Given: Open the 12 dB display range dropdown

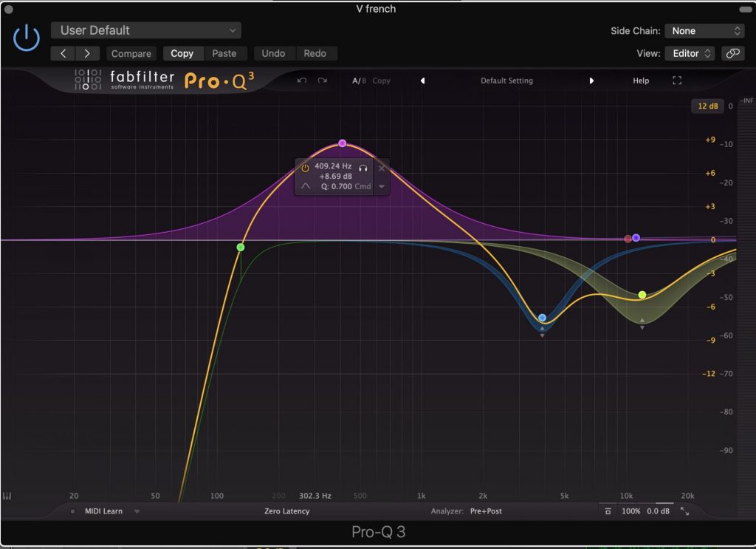Looking at the screenshot, I should [708, 106].
